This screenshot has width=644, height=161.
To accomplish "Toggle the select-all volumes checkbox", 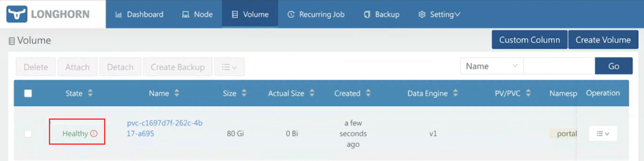I will coord(28,93).
